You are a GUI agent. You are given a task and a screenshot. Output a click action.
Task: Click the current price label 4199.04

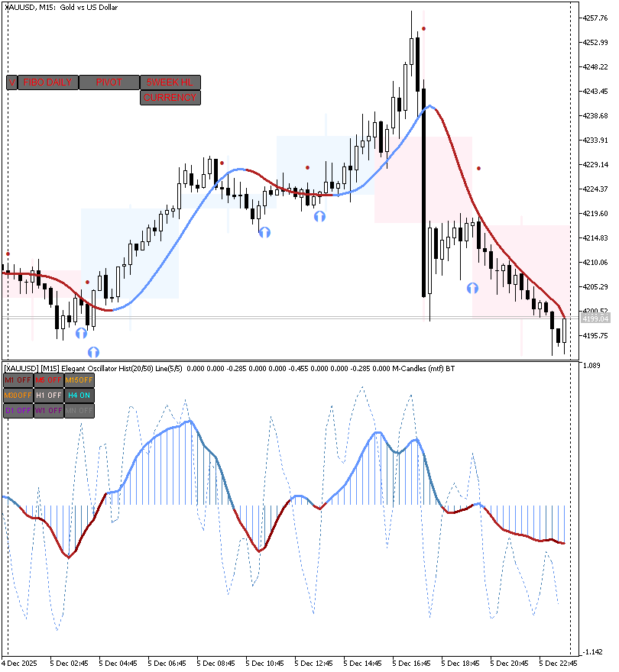595,318
